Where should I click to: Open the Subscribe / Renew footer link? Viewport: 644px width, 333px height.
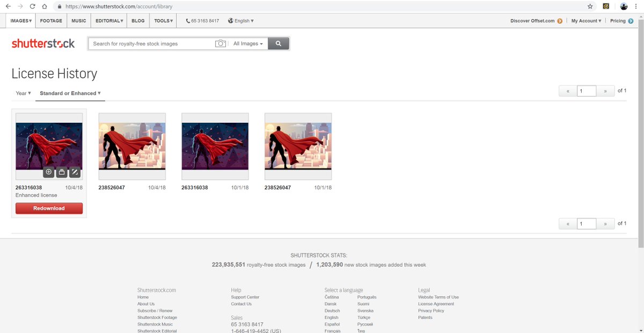pyautogui.click(x=155, y=311)
